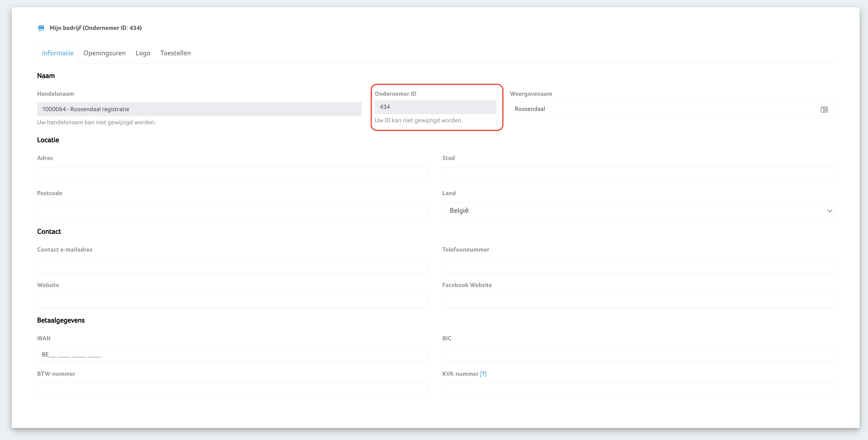Go to the Toestellen tab
The height and width of the screenshot is (440, 868).
pyautogui.click(x=175, y=53)
